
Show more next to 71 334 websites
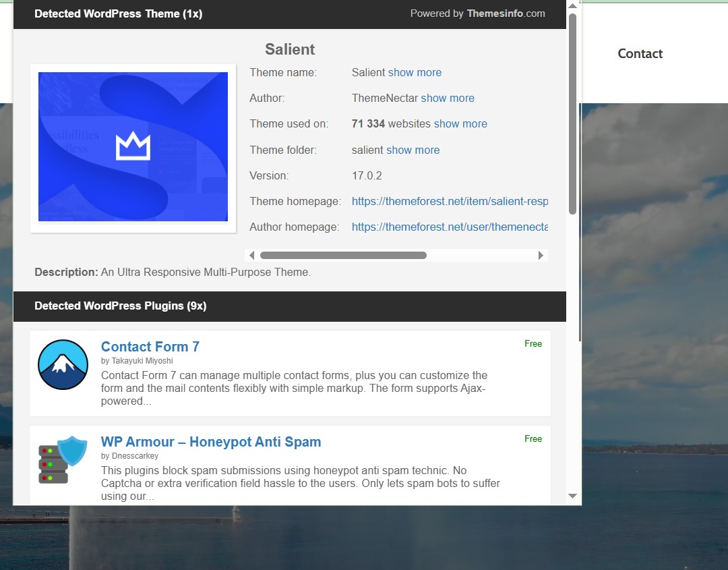(x=460, y=123)
